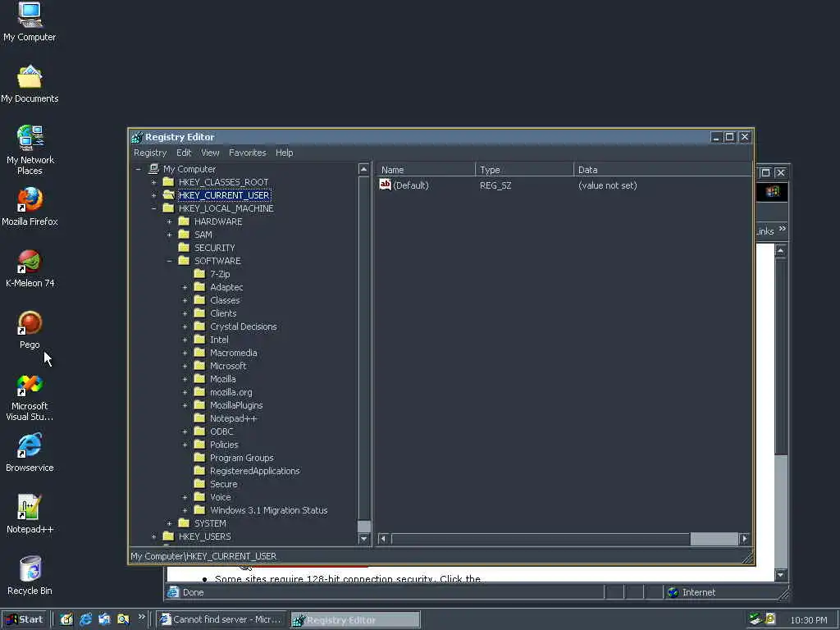840x630 pixels.
Task: Launch Notepad++ from the desktop
Action: click(x=30, y=514)
